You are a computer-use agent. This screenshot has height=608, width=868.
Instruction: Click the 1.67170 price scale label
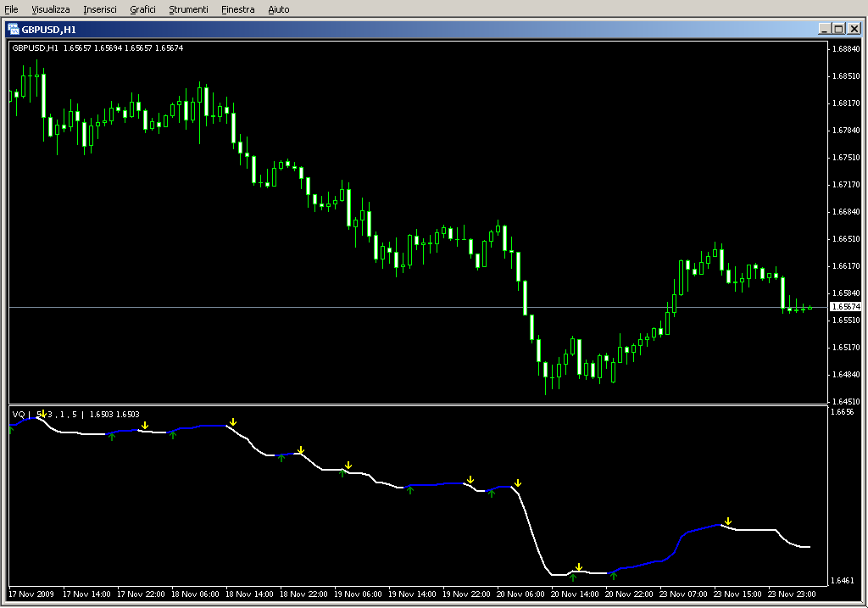(x=846, y=184)
